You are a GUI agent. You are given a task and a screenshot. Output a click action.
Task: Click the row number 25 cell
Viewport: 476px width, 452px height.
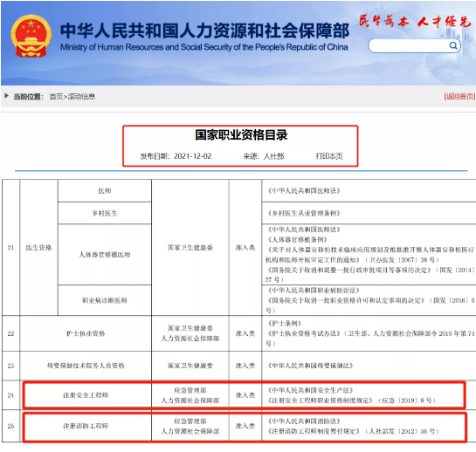tap(11, 426)
